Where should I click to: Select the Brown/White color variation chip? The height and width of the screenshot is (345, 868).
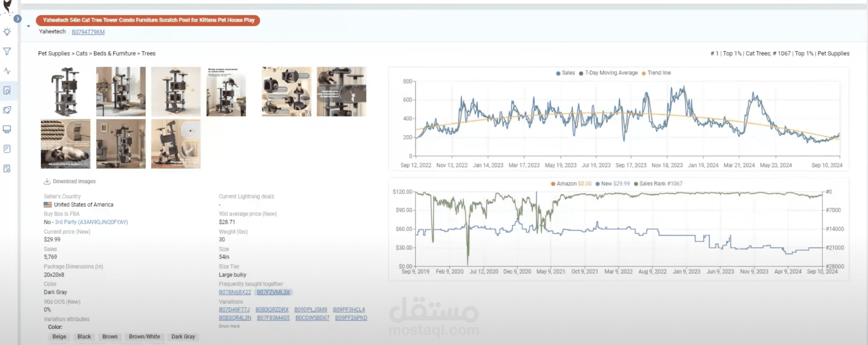coord(144,337)
